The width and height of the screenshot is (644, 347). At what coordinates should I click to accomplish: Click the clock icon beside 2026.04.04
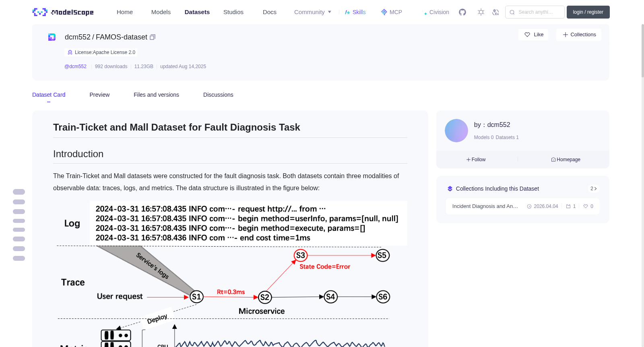tap(529, 206)
